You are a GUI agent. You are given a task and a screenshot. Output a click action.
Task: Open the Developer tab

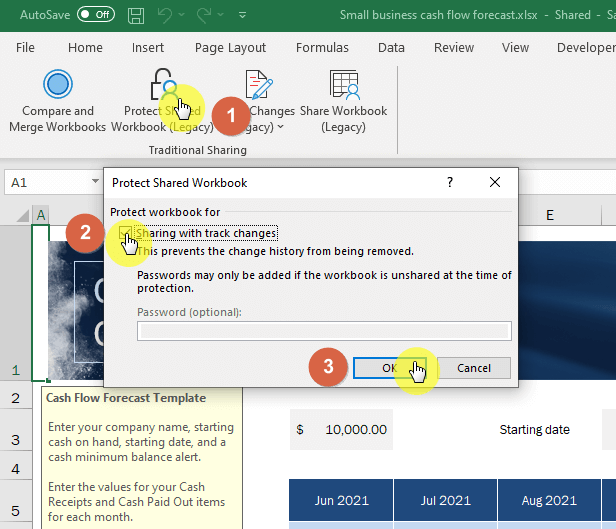[585, 48]
